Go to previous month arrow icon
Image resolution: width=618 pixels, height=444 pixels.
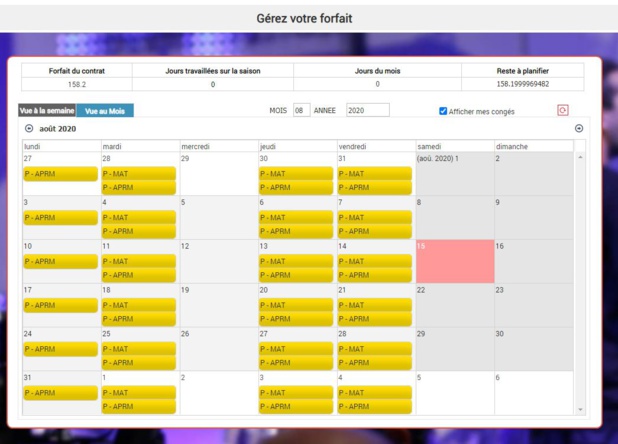click(x=29, y=129)
